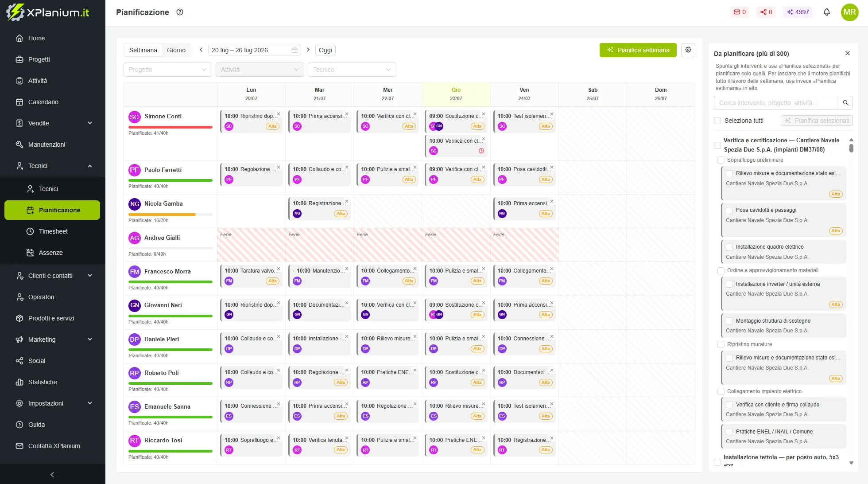Screen dimensions: 868x484
Task: Click Simone Conti's red workload progress bar
Action: tap(170, 127)
